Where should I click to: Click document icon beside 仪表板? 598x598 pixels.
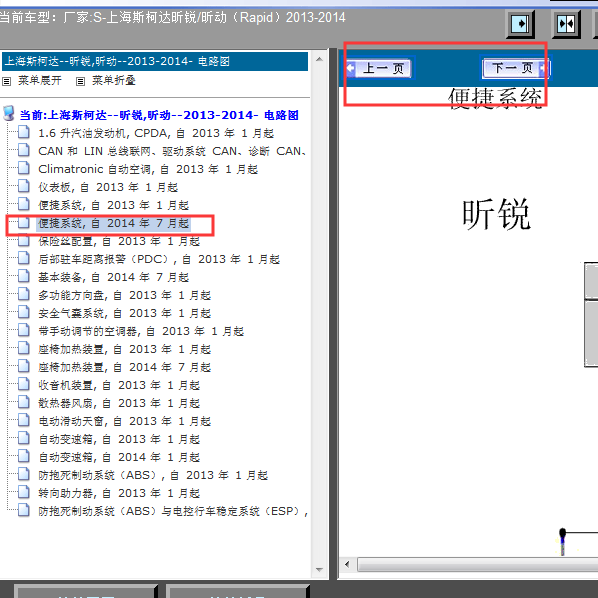[24, 185]
